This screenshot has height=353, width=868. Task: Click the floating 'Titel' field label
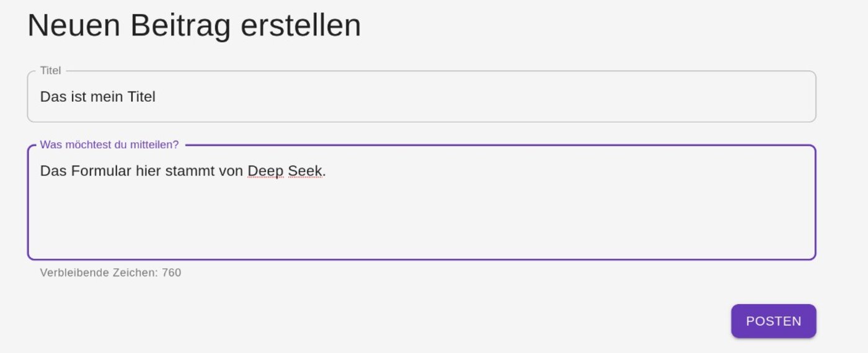[x=51, y=71]
